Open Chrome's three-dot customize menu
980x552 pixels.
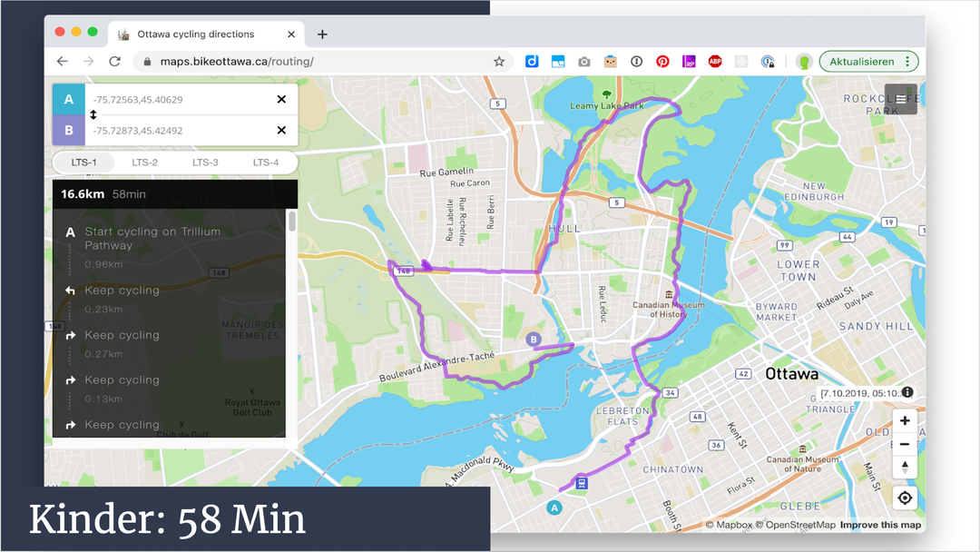(x=907, y=61)
